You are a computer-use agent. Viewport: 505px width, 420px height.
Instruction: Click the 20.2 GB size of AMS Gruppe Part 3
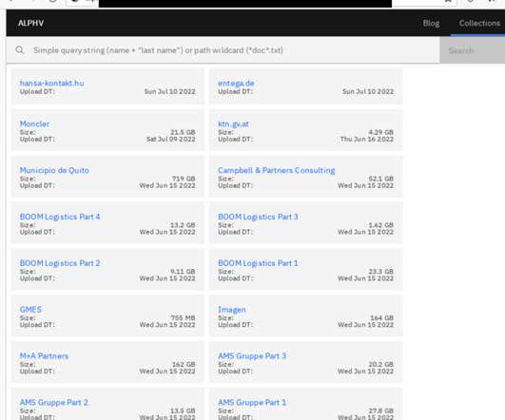click(x=381, y=364)
